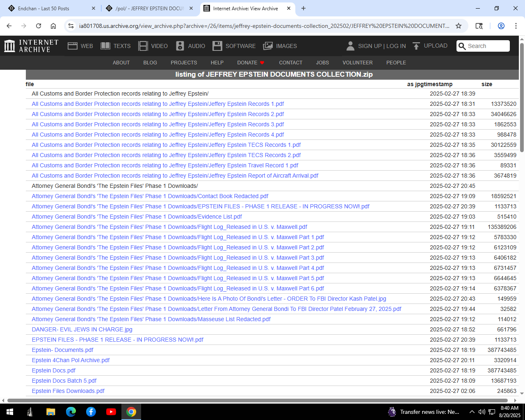Close the /pol/ JEFFREY EPSTEIN tab
The image size is (525, 420).
[x=191, y=8]
